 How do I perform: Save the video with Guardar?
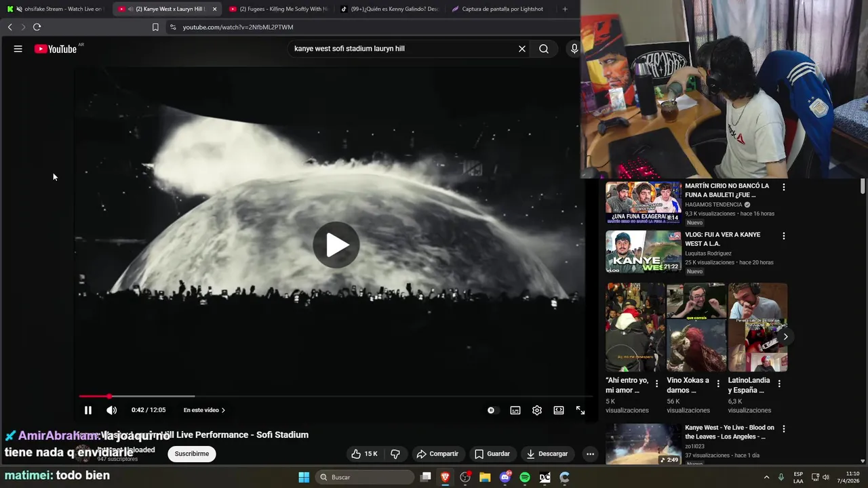tap(492, 453)
